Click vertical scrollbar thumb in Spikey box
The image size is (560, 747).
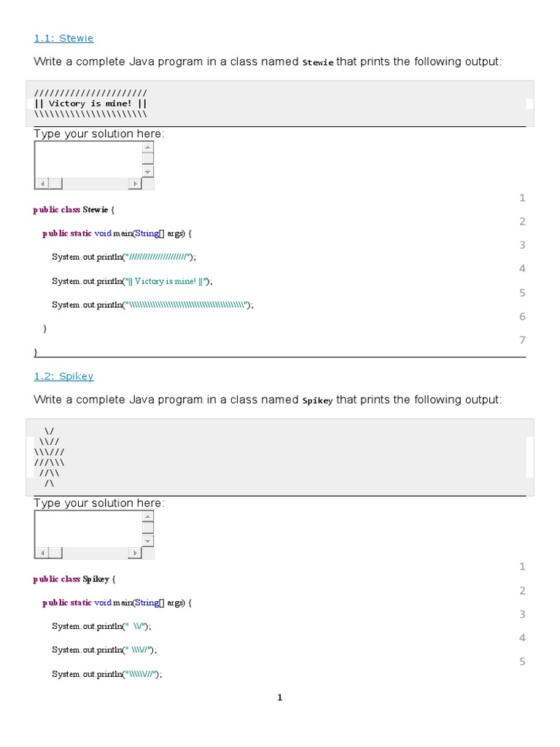point(148,527)
